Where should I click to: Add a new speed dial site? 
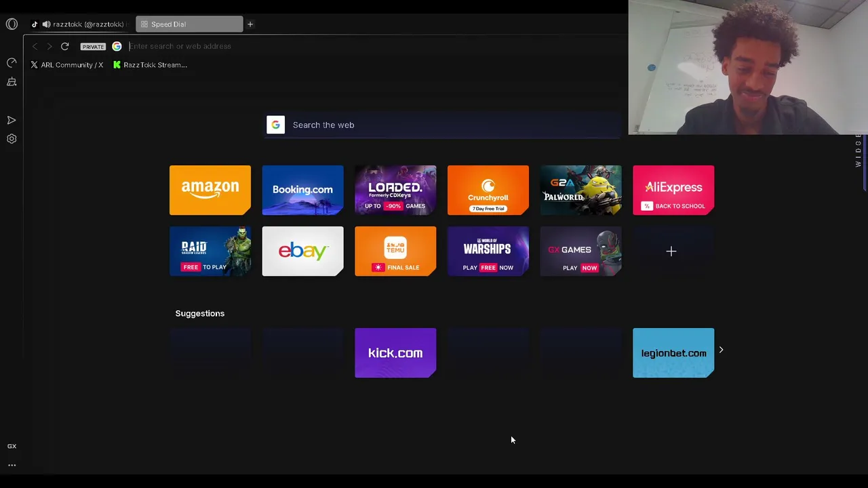click(x=671, y=251)
